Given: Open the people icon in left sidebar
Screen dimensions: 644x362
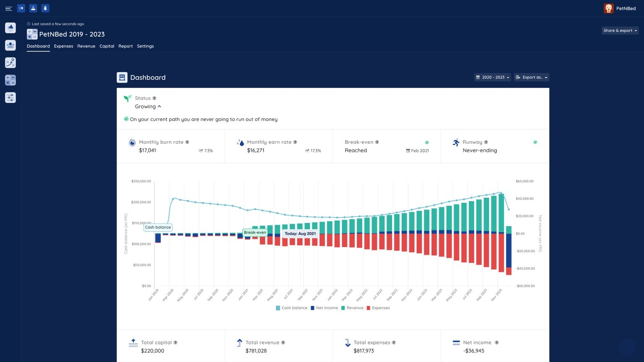Looking at the screenshot, I should (x=10, y=45).
